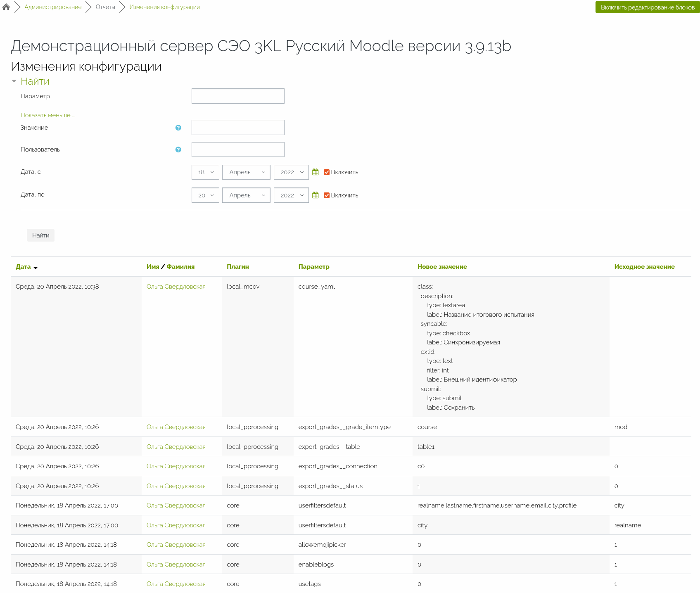Open help icon next to Значение
This screenshot has width=700, height=593.
point(178,128)
